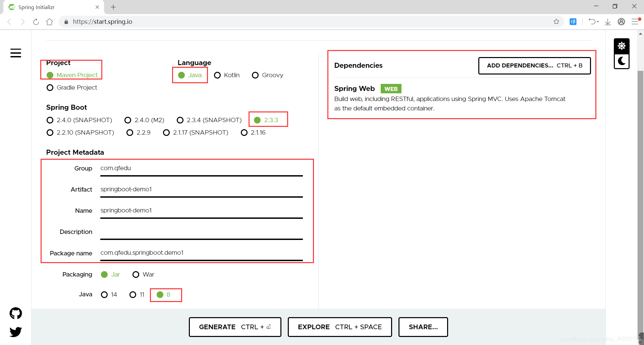Click the Add Dependencies button
The width and height of the screenshot is (644, 345).
tap(534, 66)
